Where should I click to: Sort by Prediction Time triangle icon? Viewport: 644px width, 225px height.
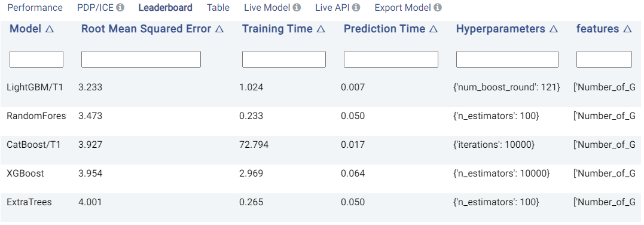(434, 29)
